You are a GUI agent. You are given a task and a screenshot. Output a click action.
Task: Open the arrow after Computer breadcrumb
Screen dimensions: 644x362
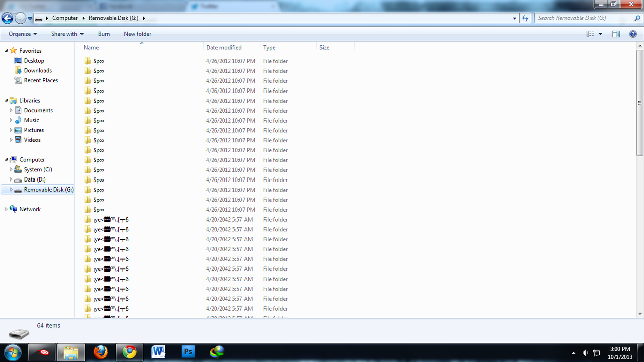[83, 18]
